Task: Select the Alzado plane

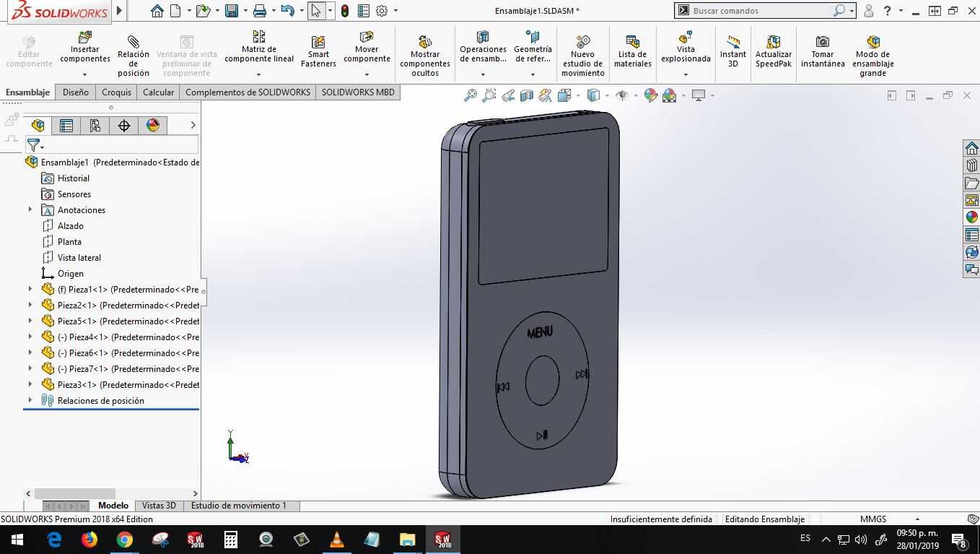Action: pos(70,226)
